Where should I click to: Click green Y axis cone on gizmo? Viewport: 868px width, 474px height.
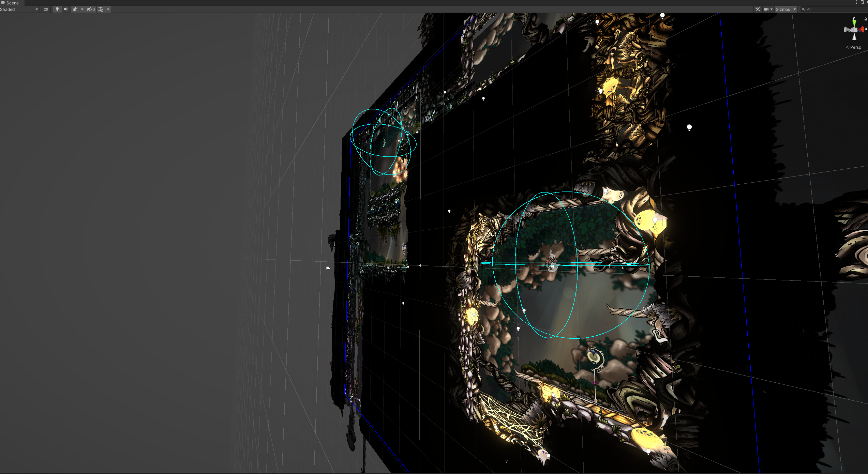[x=854, y=22]
